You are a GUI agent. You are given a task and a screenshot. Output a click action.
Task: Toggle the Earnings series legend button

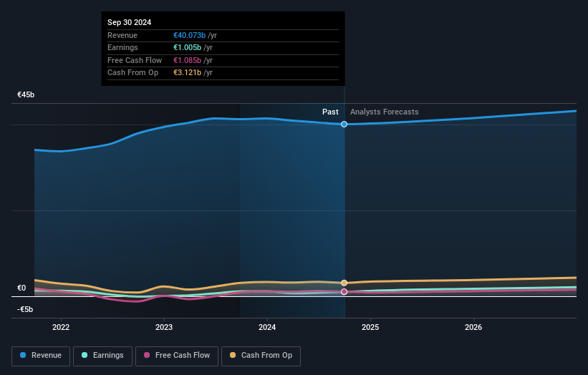[x=102, y=356]
